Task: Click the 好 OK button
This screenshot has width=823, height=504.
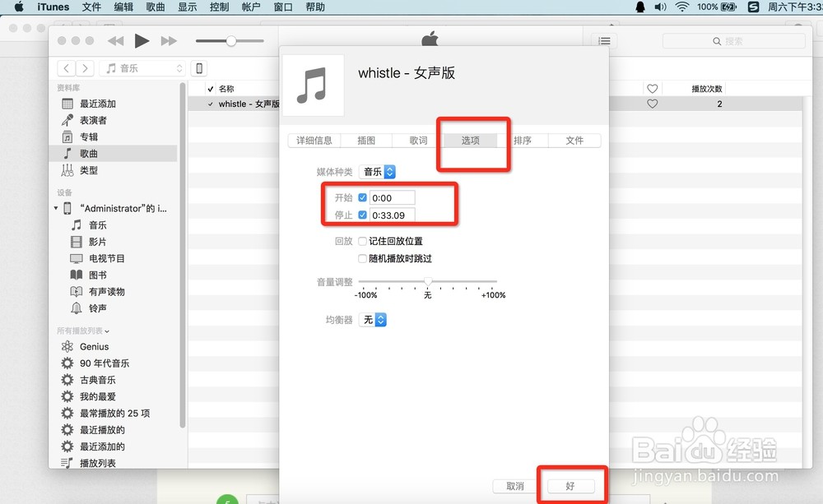Action: [570, 486]
